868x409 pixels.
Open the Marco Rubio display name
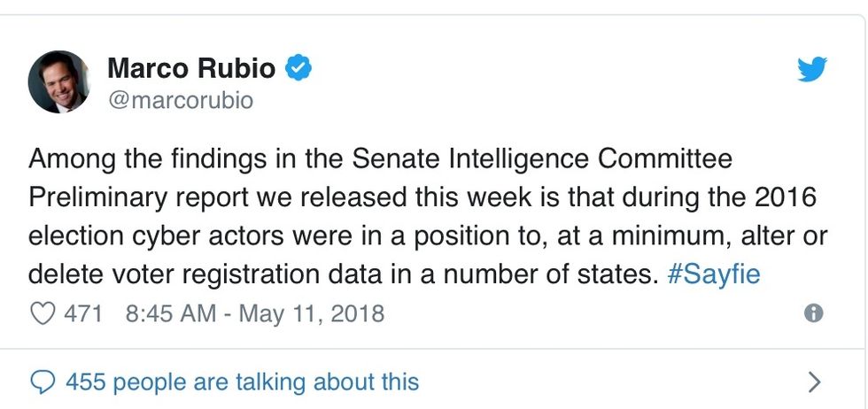[191, 68]
